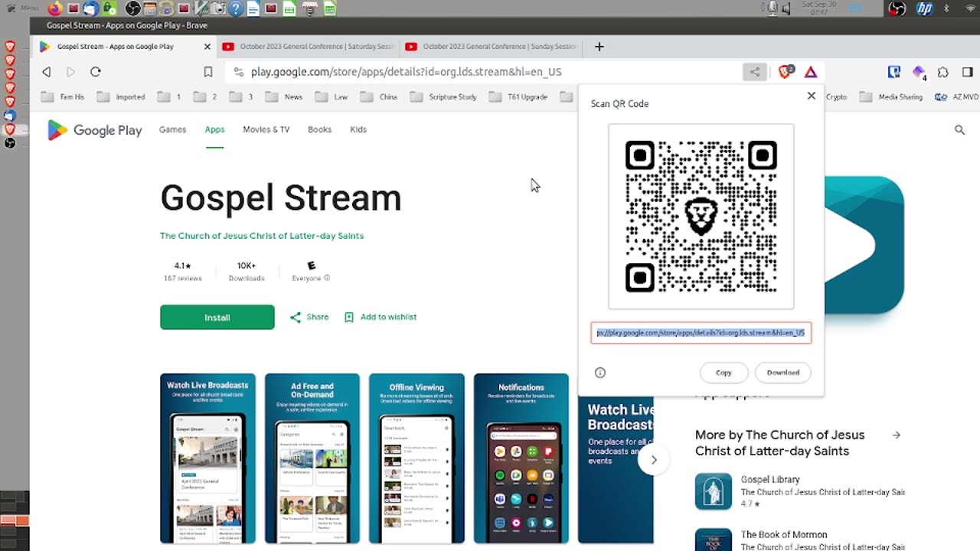Screen dimensions: 980x551
Task: Click Share under the app title
Action: pyautogui.click(x=309, y=317)
